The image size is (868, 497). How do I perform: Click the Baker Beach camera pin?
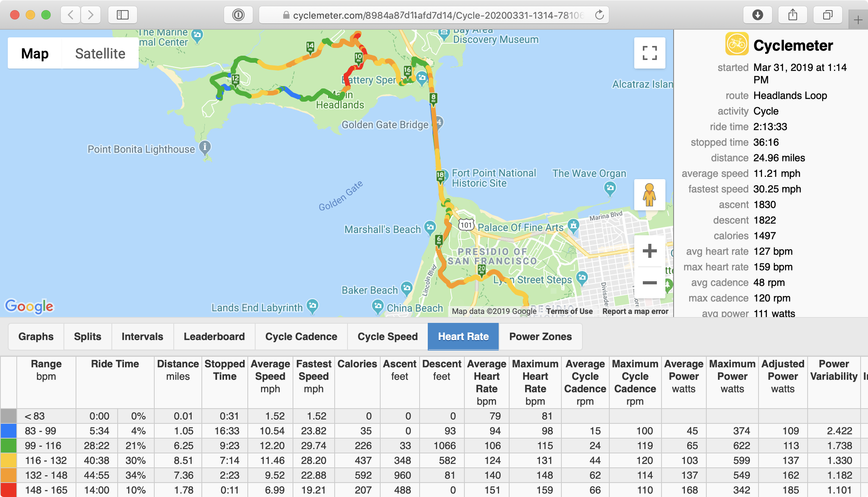[407, 289]
